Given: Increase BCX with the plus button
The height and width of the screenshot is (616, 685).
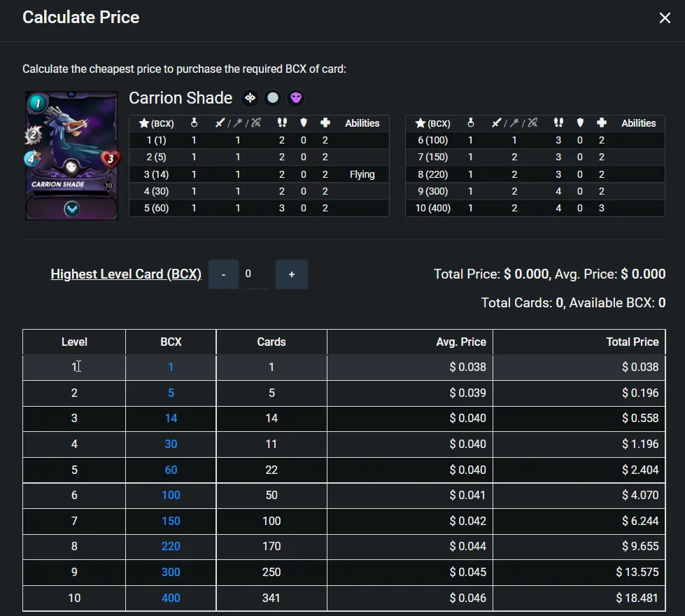Looking at the screenshot, I should 292,274.
